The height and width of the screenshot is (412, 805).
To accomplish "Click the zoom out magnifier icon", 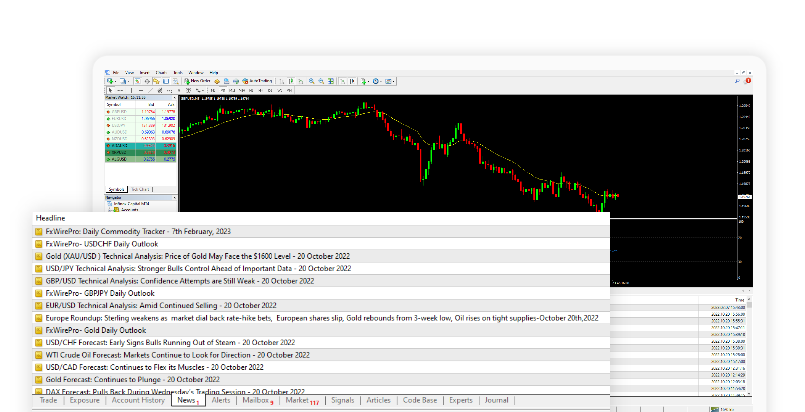I will [x=321, y=81].
